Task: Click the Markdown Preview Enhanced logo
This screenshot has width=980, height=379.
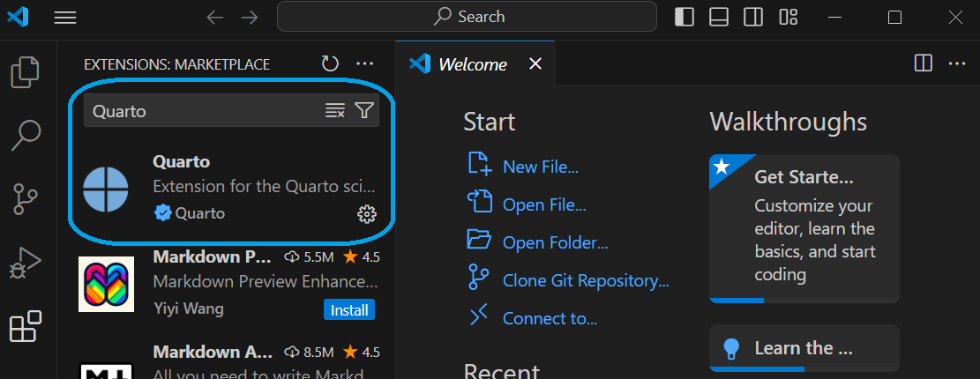Action: tap(106, 284)
